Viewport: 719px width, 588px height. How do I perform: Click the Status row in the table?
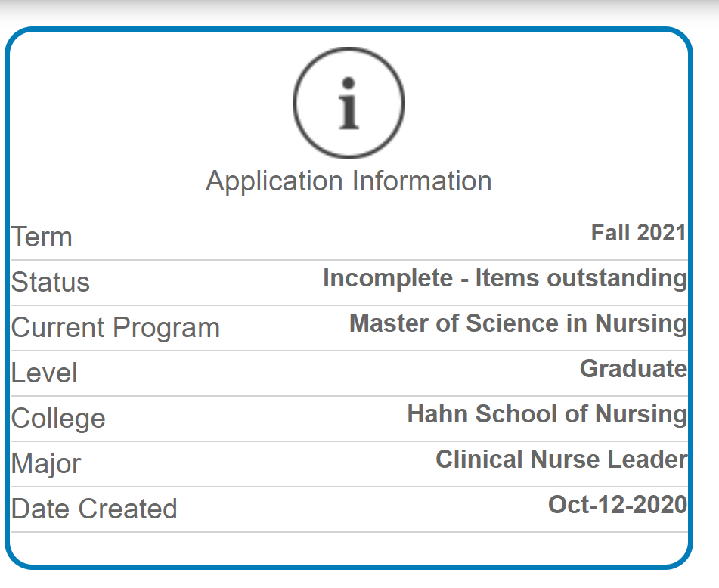coord(349,283)
